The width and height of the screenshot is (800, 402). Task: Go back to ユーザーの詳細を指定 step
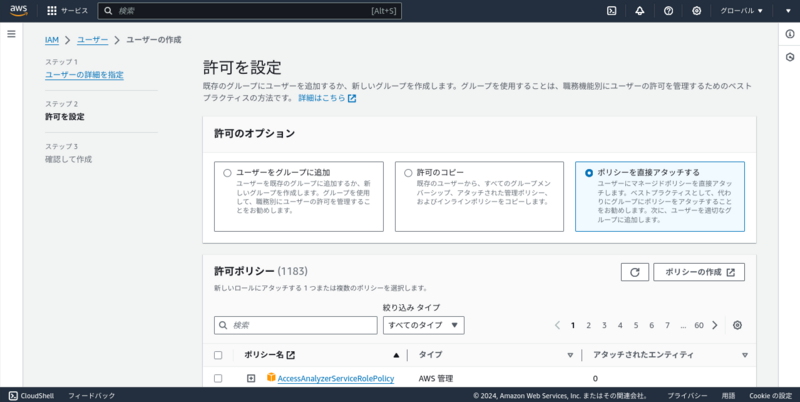point(84,74)
